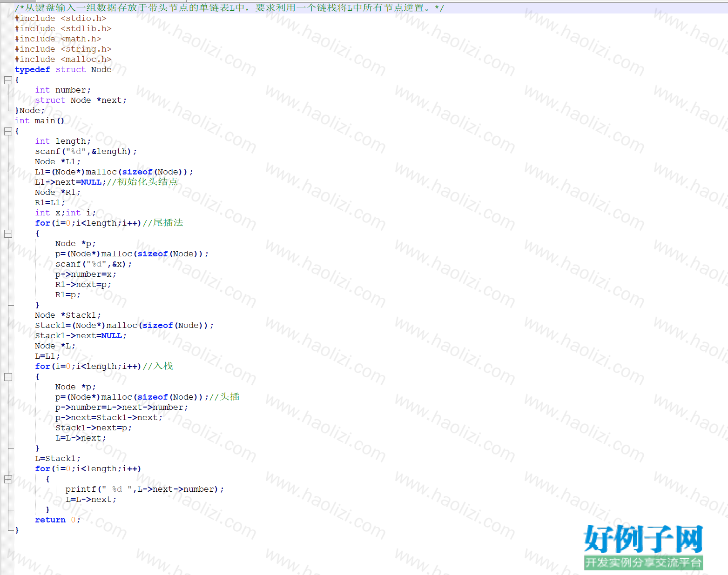This screenshot has width=728, height=575.
Task: Click the printf line printing L->next->number
Action: click(145, 489)
